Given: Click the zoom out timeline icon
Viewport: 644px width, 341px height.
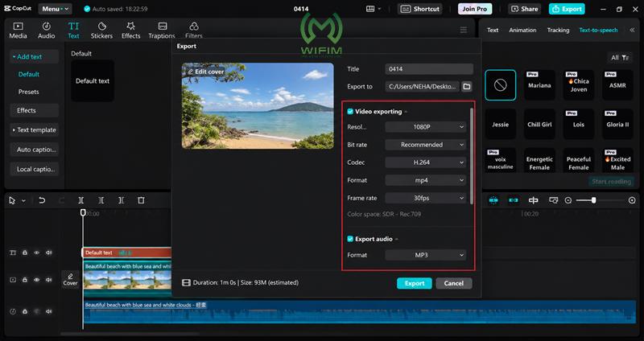Looking at the screenshot, I should (568, 200).
